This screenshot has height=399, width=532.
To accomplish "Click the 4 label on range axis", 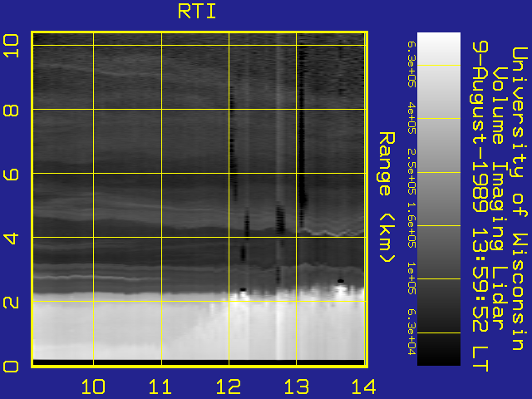I will pos(11,239).
